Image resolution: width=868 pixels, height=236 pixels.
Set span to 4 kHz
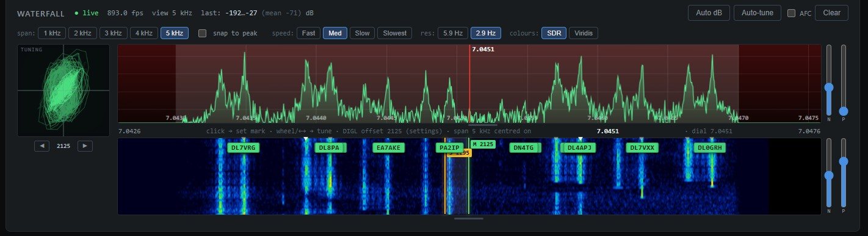pos(143,33)
